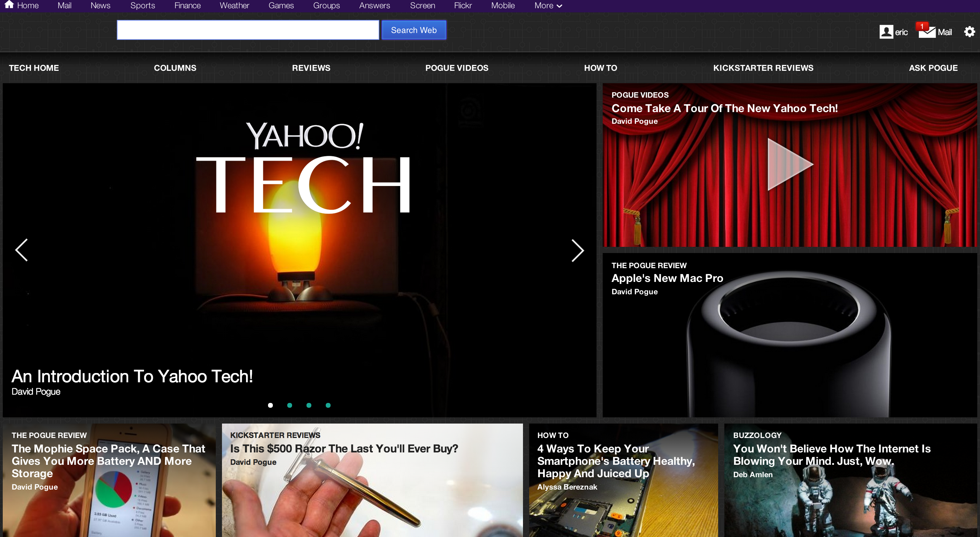The image size is (980, 537).
Task: Open the COLUMNS tab
Action: (175, 68)
